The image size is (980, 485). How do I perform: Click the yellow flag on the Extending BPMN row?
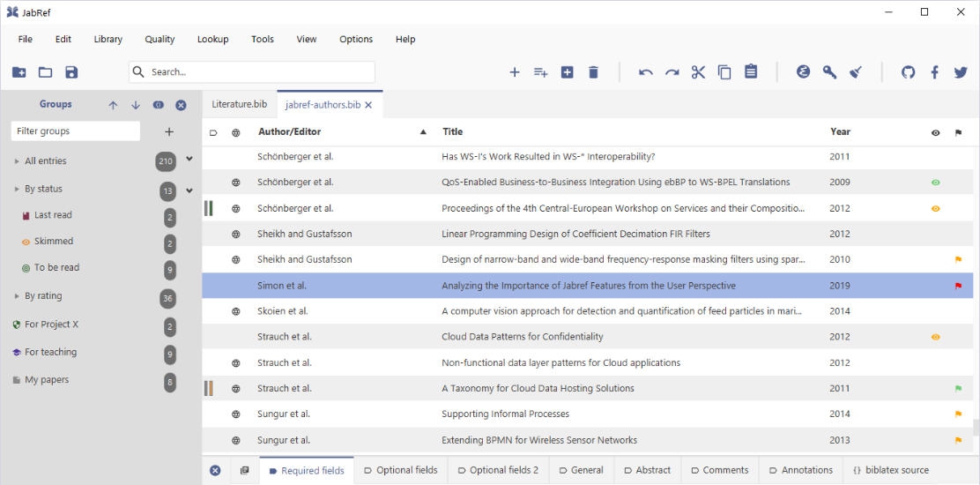coord(958,441)
